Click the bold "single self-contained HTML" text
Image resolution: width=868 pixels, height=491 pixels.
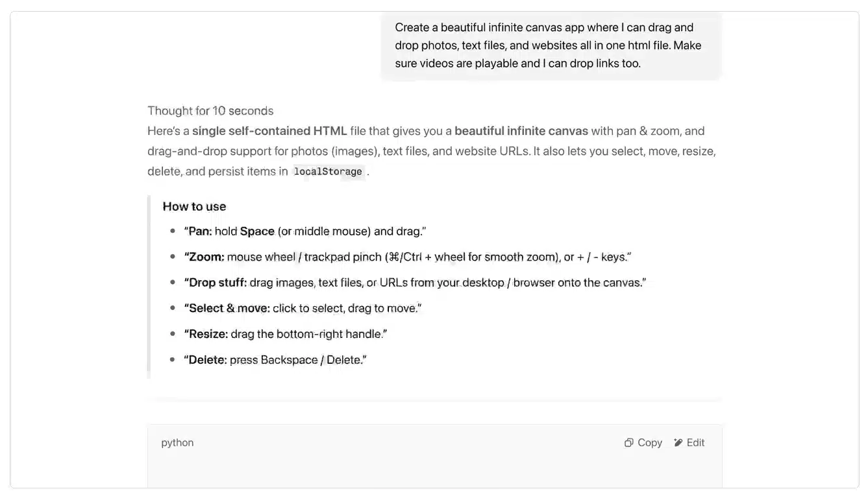click(x=269, y=131)
